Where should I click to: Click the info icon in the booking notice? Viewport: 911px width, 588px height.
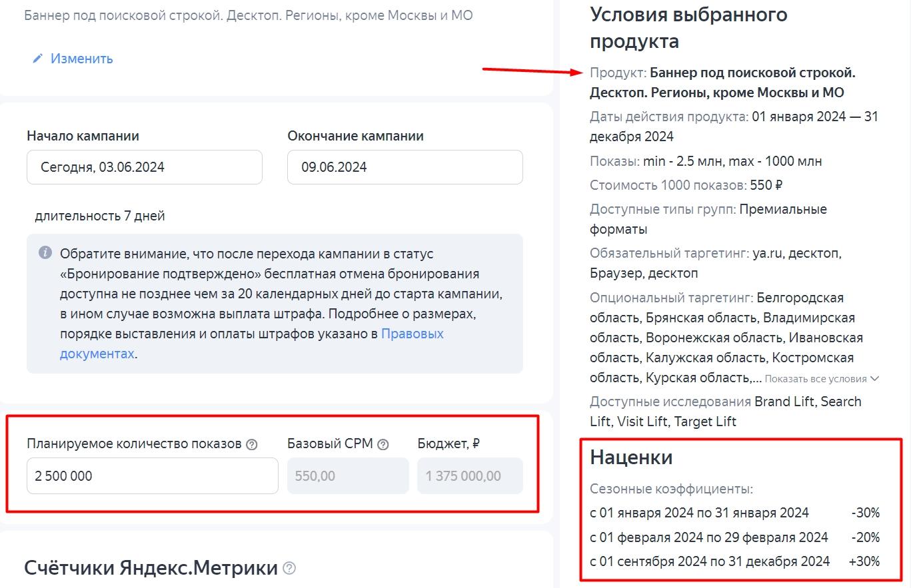coord(45,253)
